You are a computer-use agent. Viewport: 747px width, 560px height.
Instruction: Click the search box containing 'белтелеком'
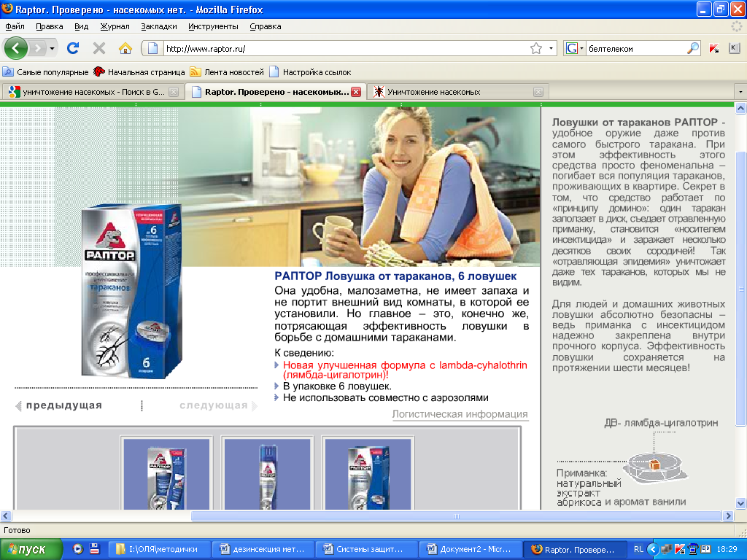[x=636, y=48]
